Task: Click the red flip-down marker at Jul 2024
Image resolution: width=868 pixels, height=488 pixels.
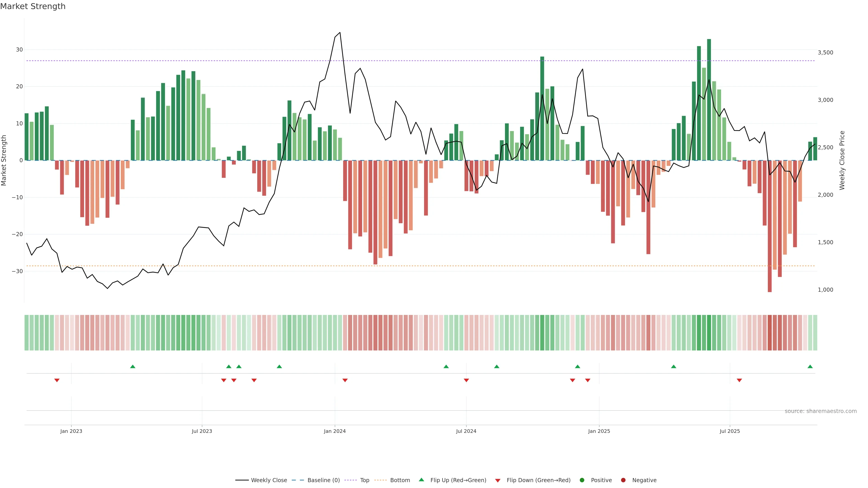Action: [x=466, y=380]
